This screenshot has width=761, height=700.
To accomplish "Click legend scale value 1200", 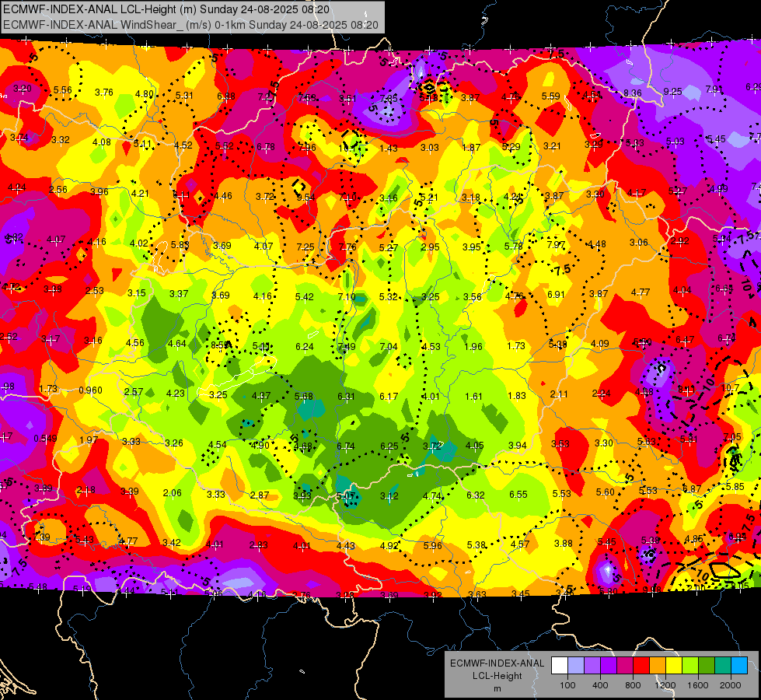I will click(x=665, y=685).
